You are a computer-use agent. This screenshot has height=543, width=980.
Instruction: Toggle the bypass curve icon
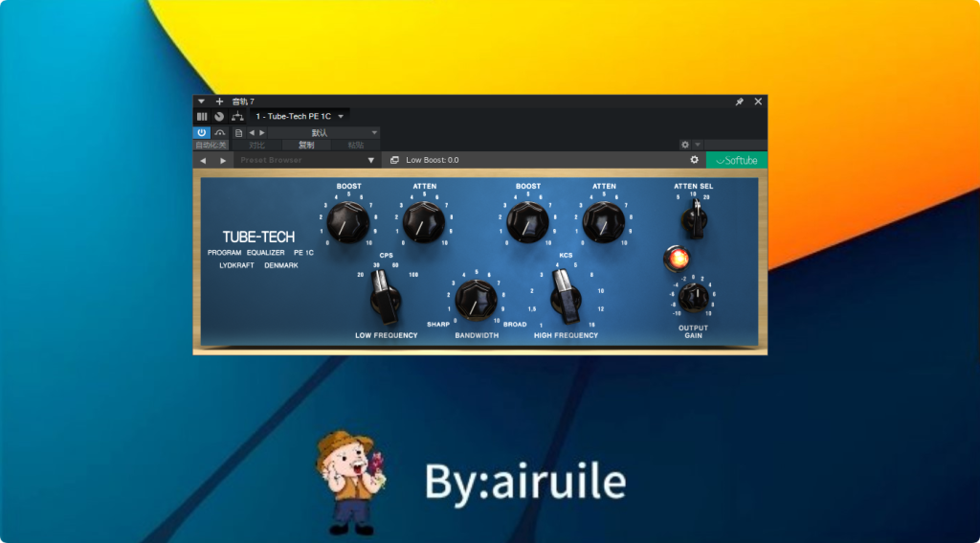point(219,132)
